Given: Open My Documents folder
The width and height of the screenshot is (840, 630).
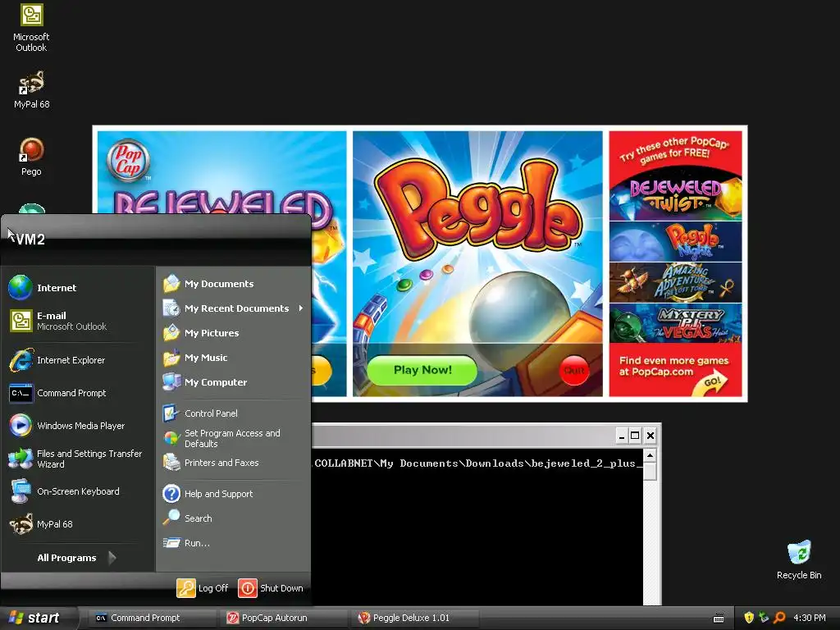Looking at the screenshot, I should 234,283.
